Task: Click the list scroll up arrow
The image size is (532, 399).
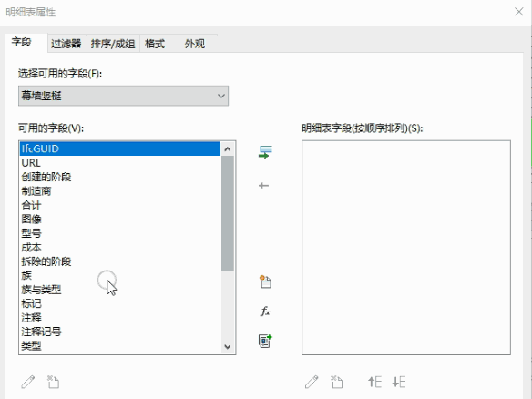Action: pyautogui.click(x=228, y=149)
